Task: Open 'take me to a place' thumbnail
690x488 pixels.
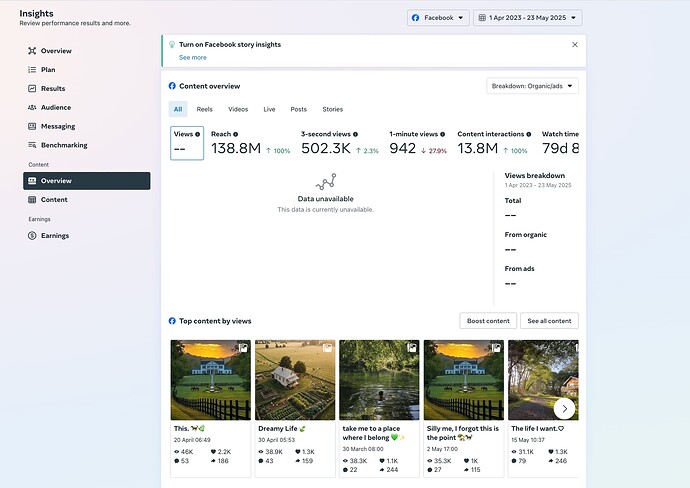Action: pos(379,380)
